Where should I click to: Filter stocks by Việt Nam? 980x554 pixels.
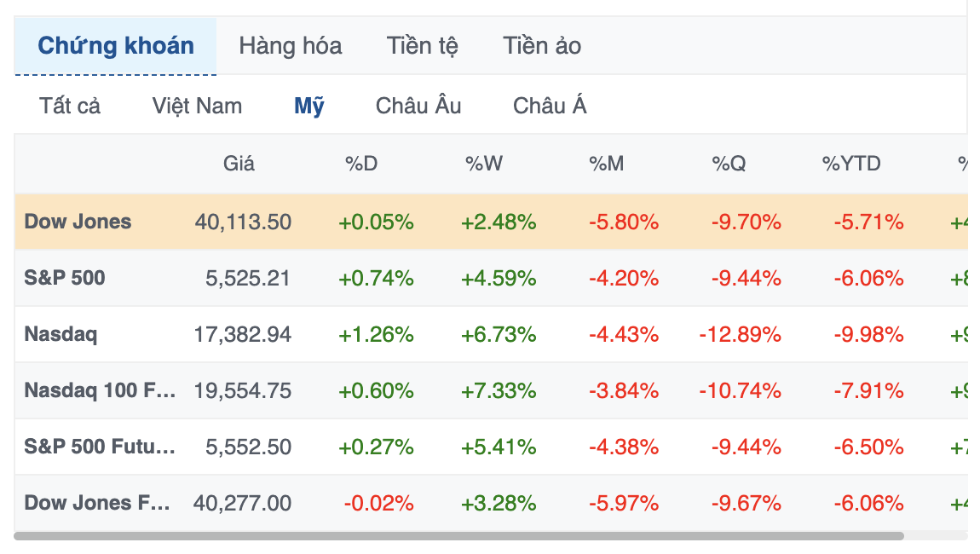[197, 107]
